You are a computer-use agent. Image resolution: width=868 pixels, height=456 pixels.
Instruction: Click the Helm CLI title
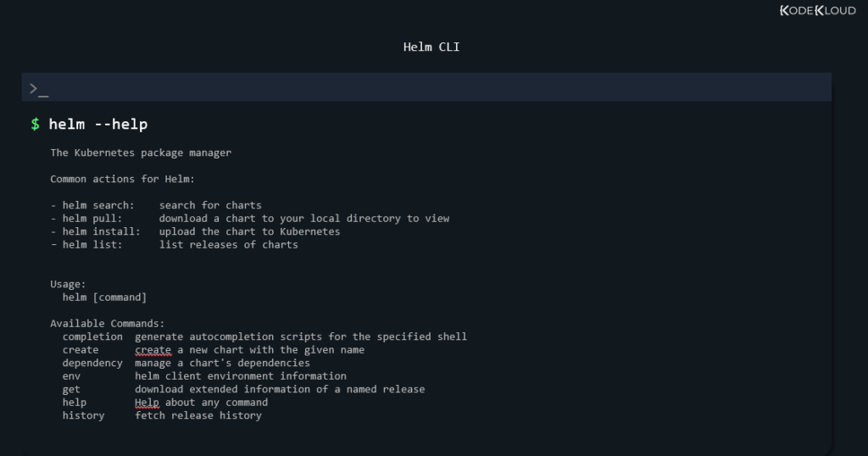pyautogui.click(x=431, y=47)
